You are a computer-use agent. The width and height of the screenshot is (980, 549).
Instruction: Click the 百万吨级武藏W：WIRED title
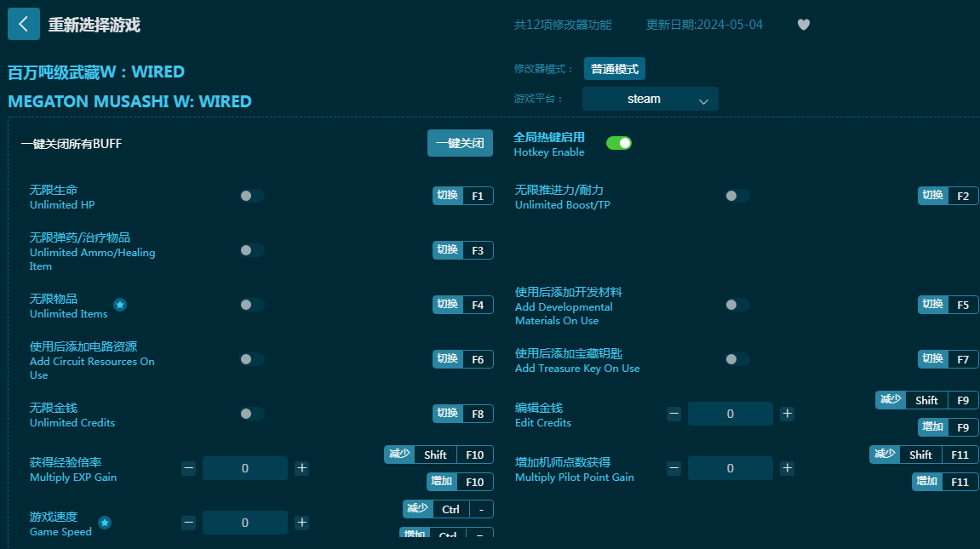pyautogui.click(x=96, y=71)
